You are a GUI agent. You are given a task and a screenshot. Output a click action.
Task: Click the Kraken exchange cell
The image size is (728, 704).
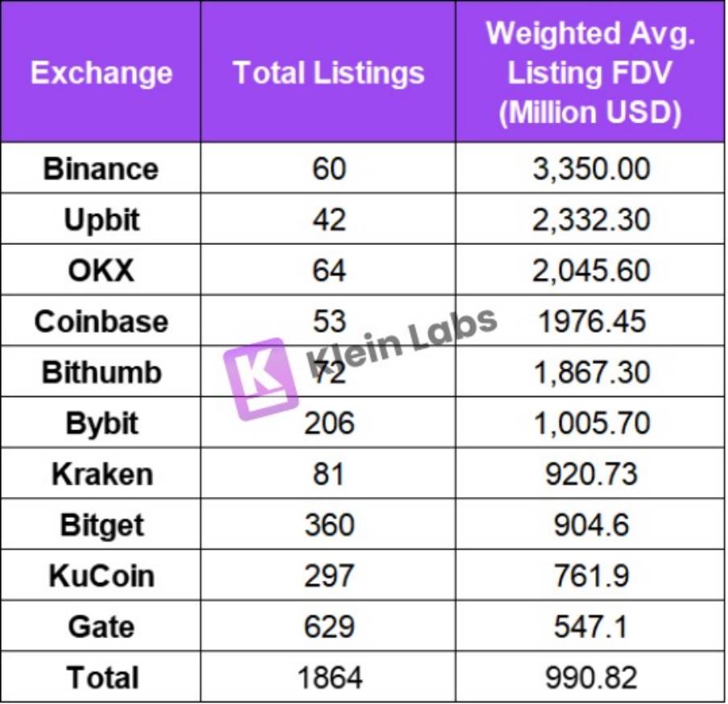coord(101,474)
